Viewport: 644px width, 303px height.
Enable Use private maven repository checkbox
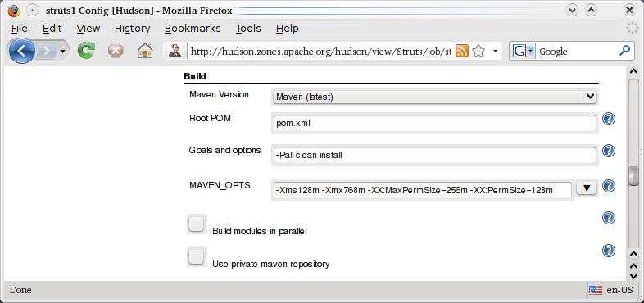(197, 257)
